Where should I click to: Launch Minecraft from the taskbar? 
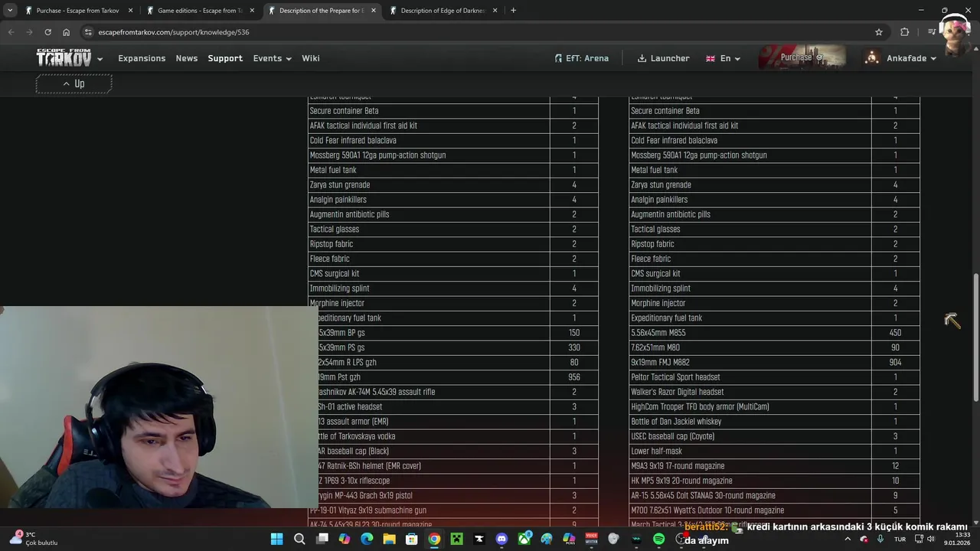[456, 539]
